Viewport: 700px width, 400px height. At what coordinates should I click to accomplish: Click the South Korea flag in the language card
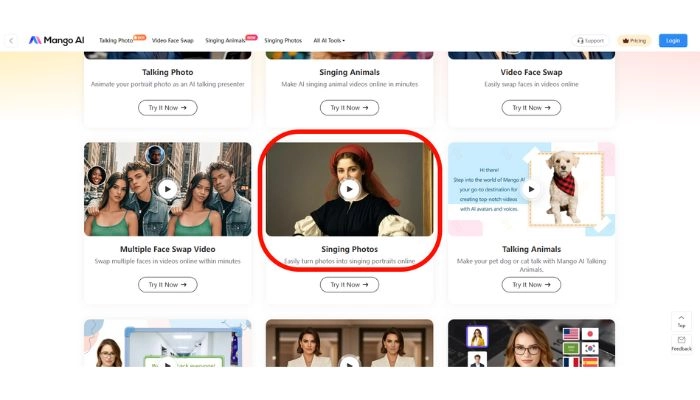point(590,348)
